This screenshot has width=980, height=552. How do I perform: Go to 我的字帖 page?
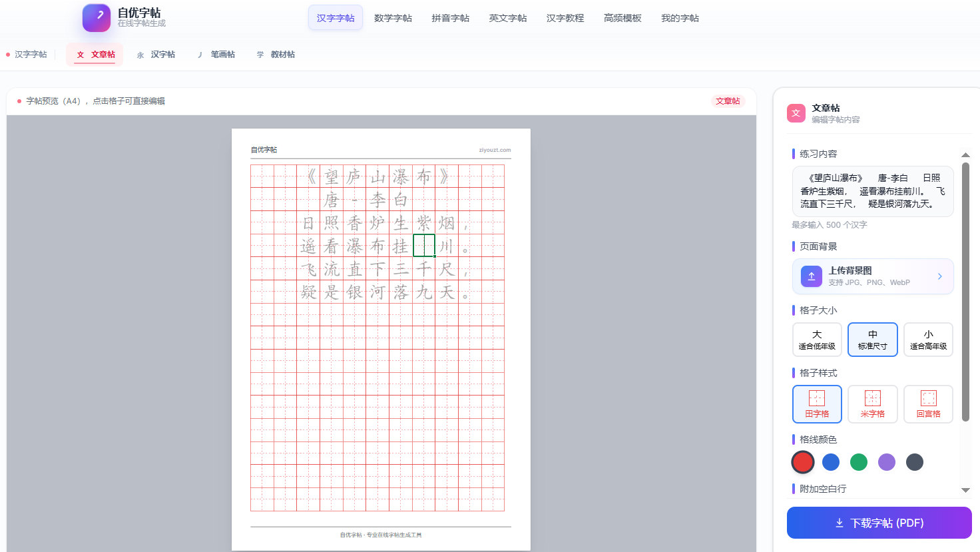click(x=680, y=18)
